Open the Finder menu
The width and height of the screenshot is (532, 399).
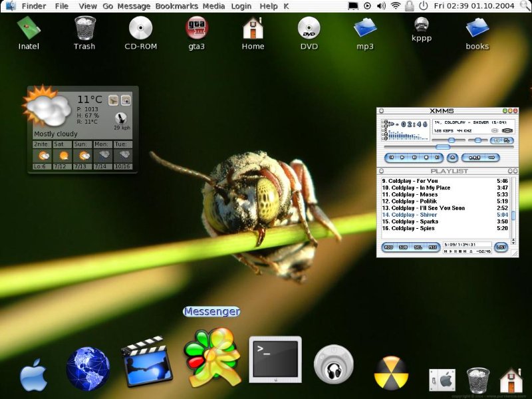34,6
